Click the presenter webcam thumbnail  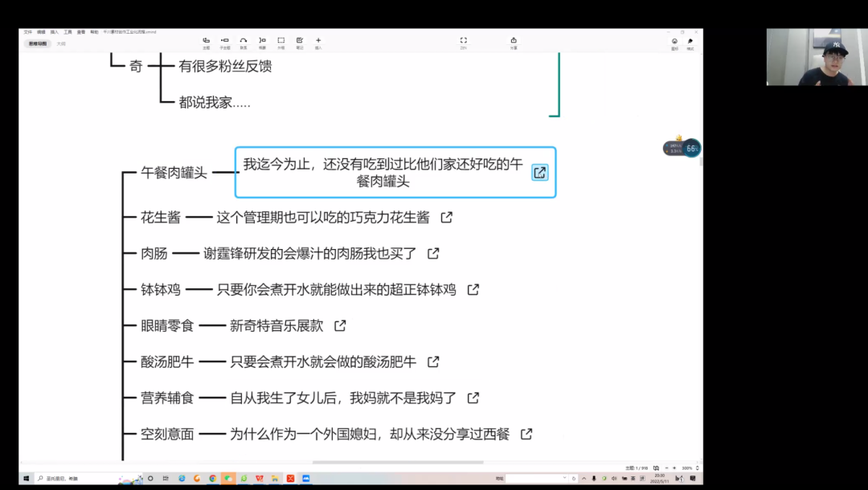coord(817,57)
